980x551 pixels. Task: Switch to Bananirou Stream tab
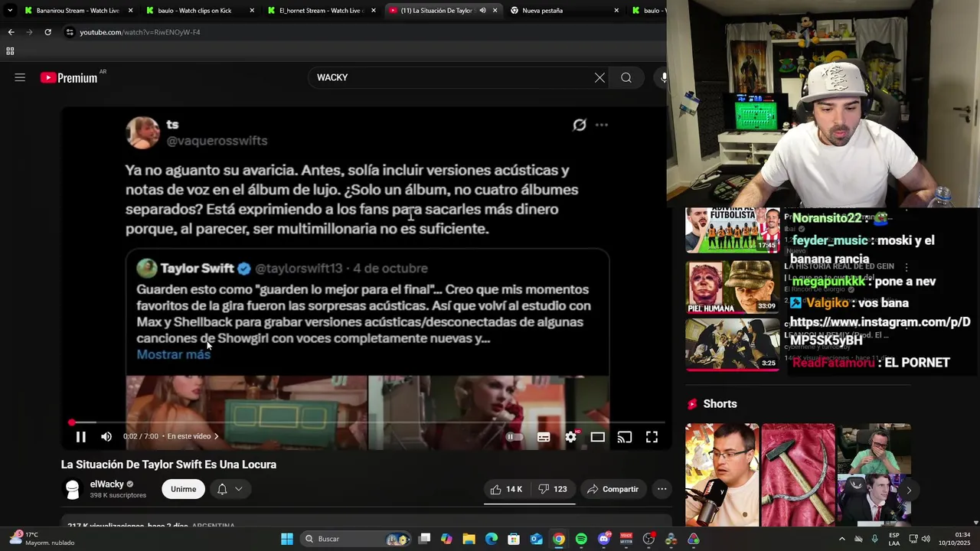tap(77, 11)
